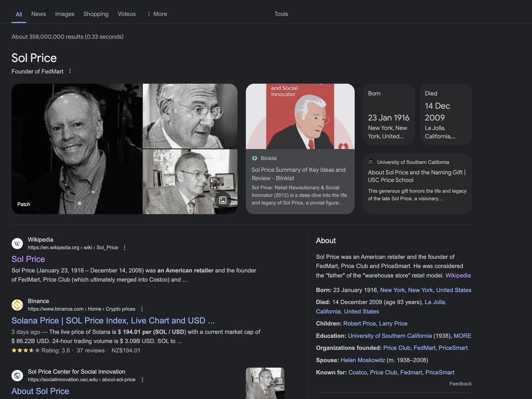Click PriceSmart in Organizations founded row
The image size is (532, 399).
tap(453, 348)
